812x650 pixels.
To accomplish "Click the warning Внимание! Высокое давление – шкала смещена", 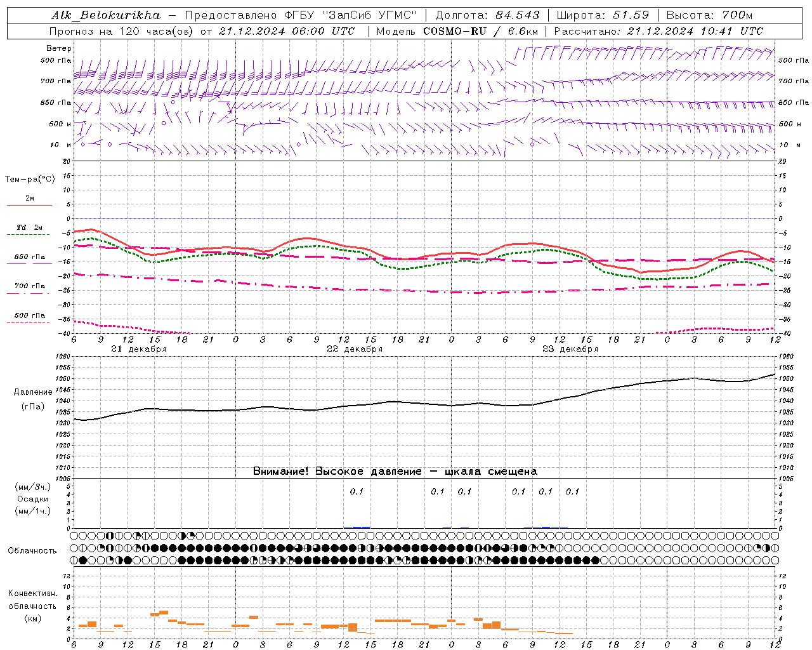I will [x=395, y=471].
